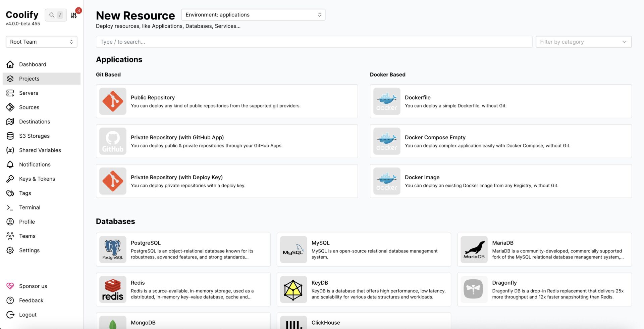The height and width of the screenshot is (329, 644).
Task: Open the Sources section in the sidebar
Action: 29,107
